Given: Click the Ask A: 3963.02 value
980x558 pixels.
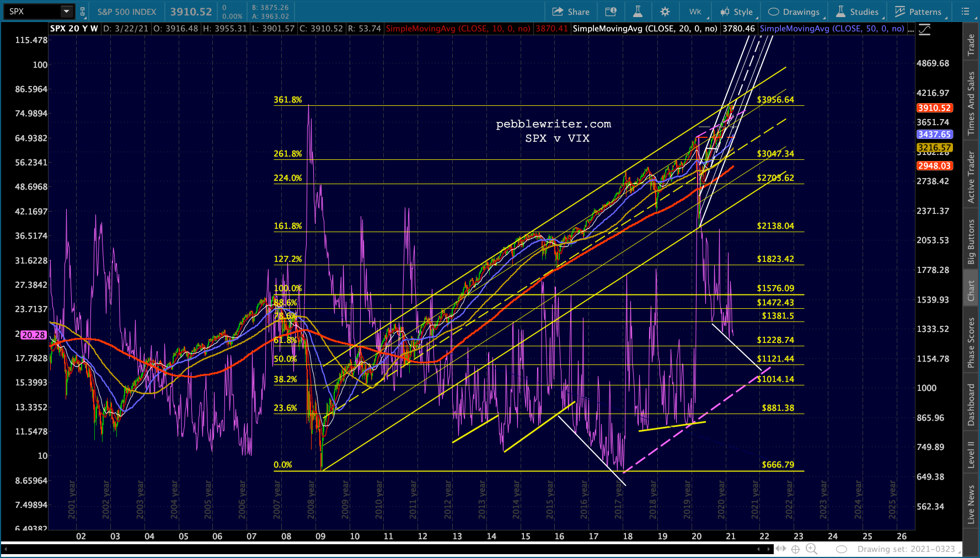Looking at the screenshot, I should click(x=270, y=17).
